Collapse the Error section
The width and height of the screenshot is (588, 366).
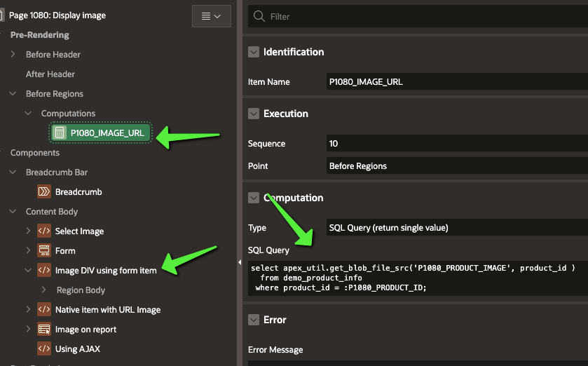[x=254, y=320]
